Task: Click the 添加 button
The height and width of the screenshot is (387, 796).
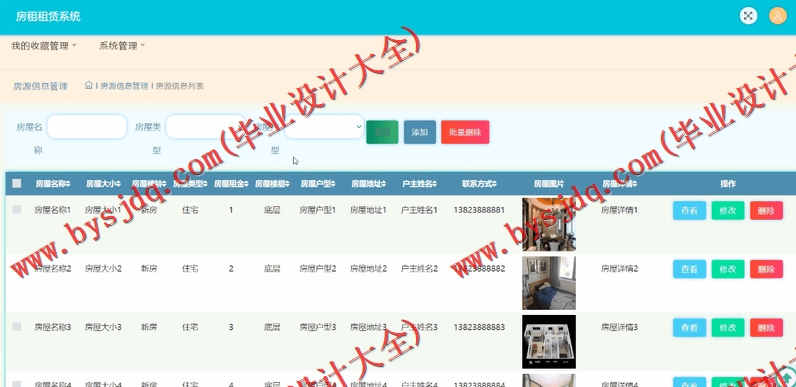Action: (x=420, y=132)
